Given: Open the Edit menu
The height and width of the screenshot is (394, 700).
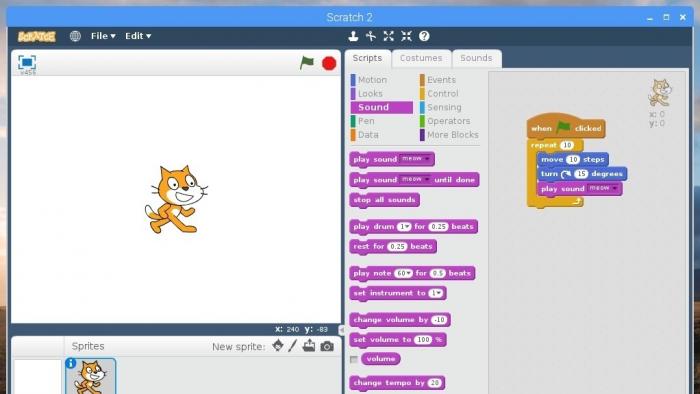Looking at the screenshot, I should tap(138, 36).
